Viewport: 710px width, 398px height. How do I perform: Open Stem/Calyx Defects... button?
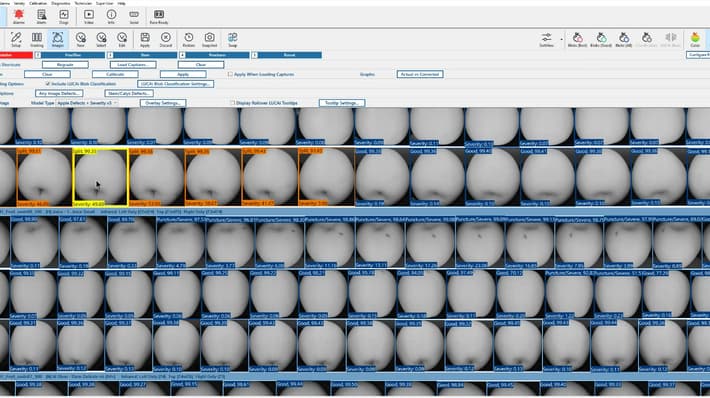coord(129,93)
